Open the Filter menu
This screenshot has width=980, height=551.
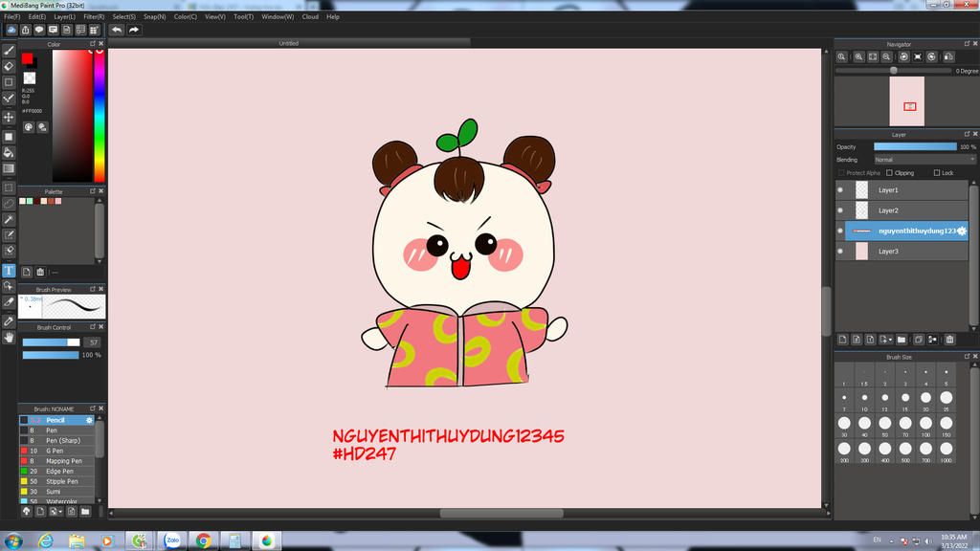pyautogui.click(x=94, y=16)
